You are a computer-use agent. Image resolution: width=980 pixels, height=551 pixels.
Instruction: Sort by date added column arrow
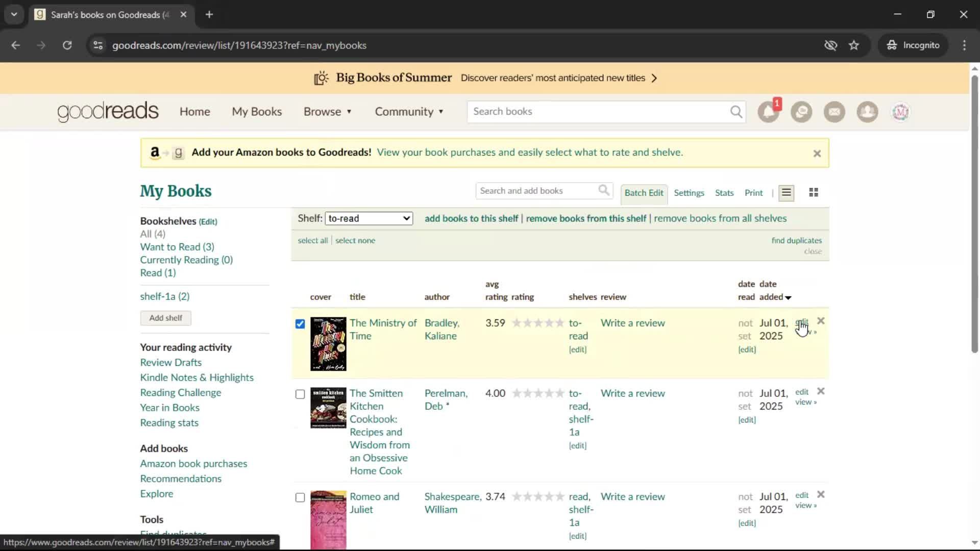[x=788, y=297]
